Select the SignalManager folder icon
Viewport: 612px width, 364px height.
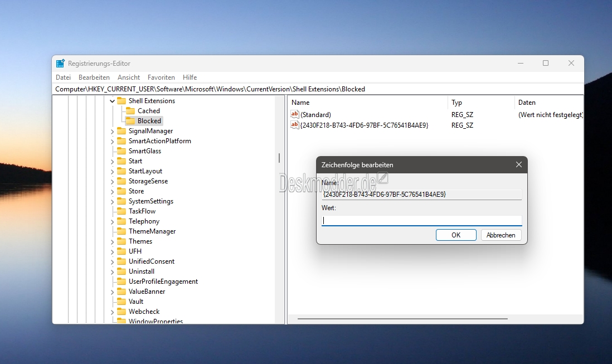tap(122, 130)
